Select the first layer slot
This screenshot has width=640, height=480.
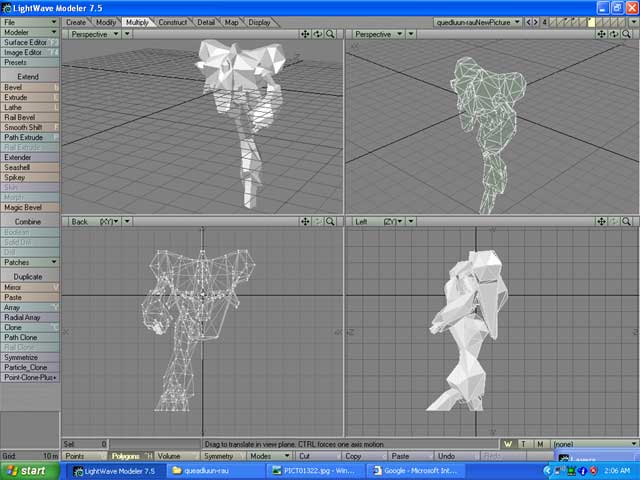pyautogui.click(x=552, y=22)
